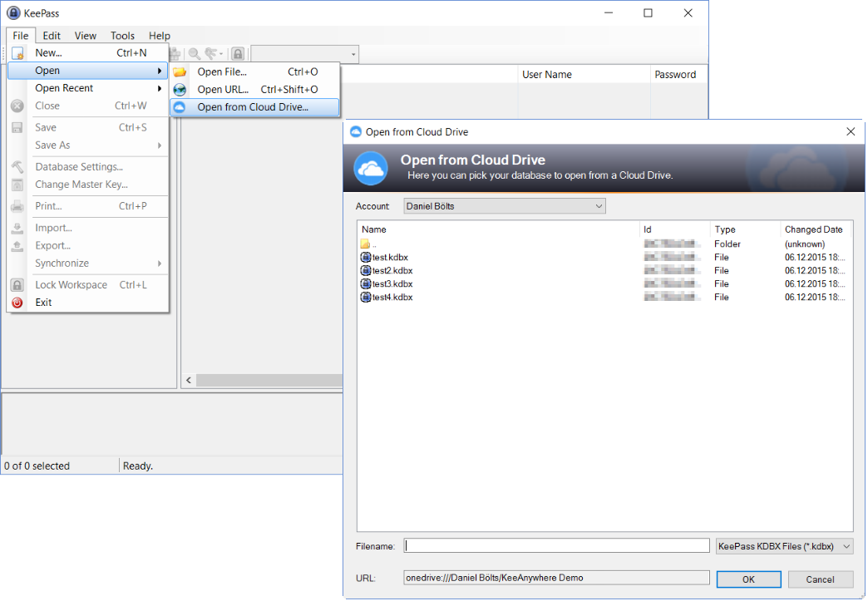Click the small cloud icon in dialog title bar
The height and width of the screenshot is (601, 868).
(x=356, y=131)
